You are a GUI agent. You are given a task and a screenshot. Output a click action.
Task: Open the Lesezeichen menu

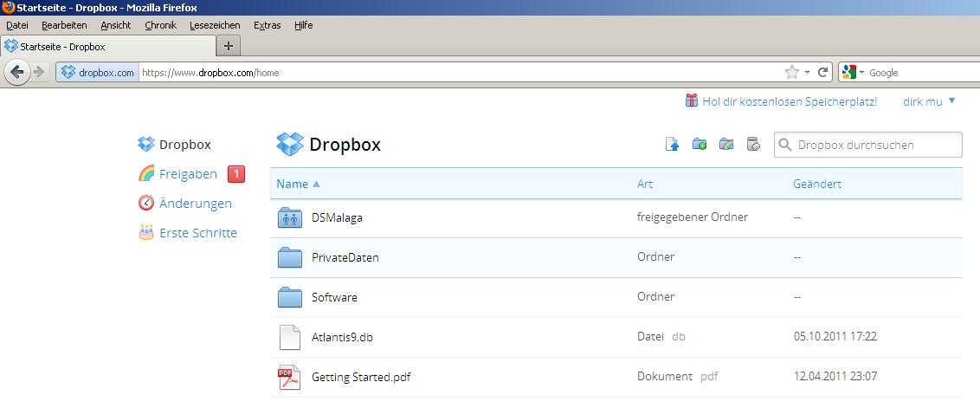point(215,26)
